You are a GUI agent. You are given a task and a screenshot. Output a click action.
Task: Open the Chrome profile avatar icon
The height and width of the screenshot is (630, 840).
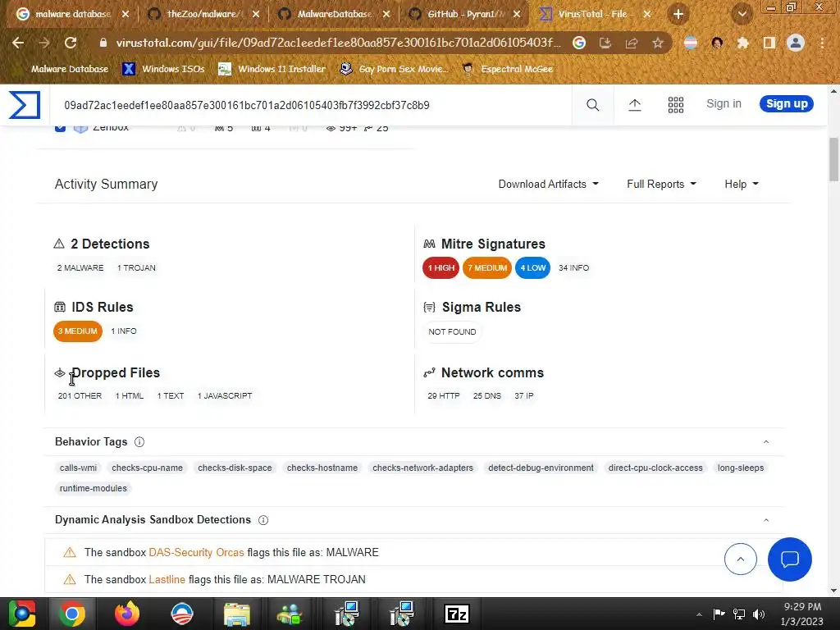click(796, 43)
